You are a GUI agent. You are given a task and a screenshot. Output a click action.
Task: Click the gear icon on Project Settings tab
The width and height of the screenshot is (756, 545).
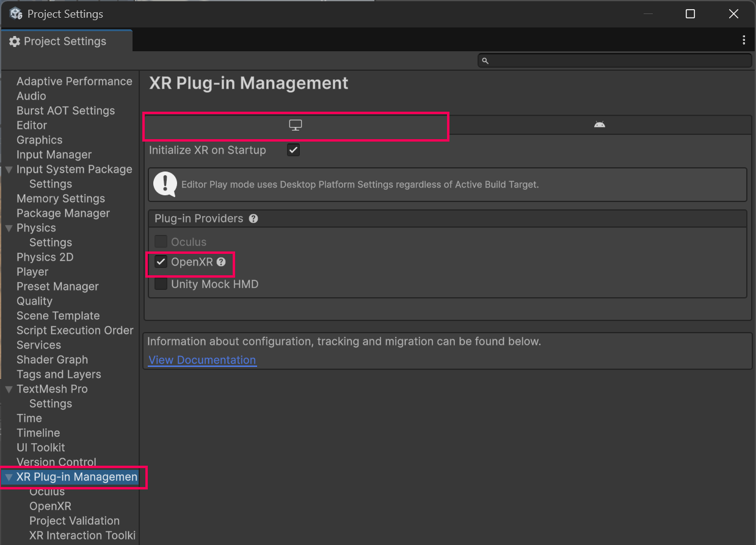click(15, 42)
